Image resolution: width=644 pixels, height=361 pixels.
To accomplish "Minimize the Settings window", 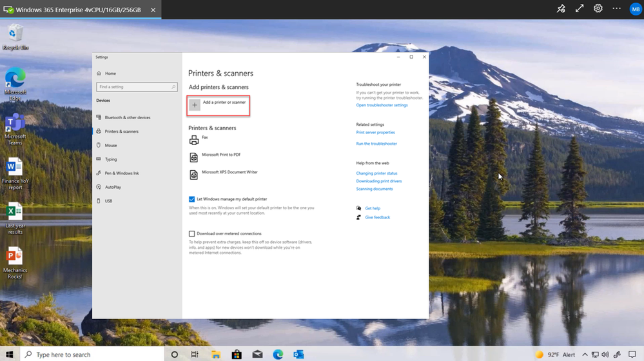I will pos(398,57).
